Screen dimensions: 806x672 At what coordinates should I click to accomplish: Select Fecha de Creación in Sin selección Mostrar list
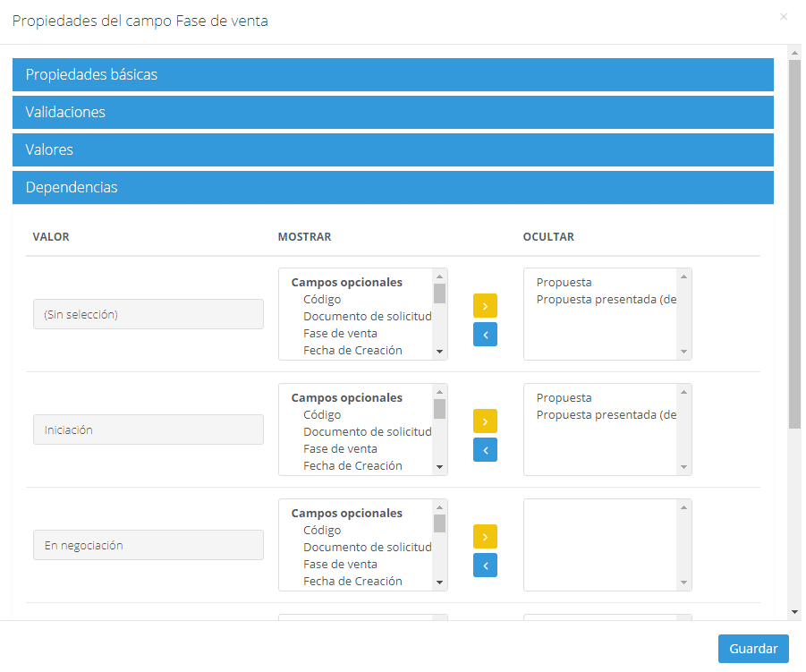[x=352, y=350]
